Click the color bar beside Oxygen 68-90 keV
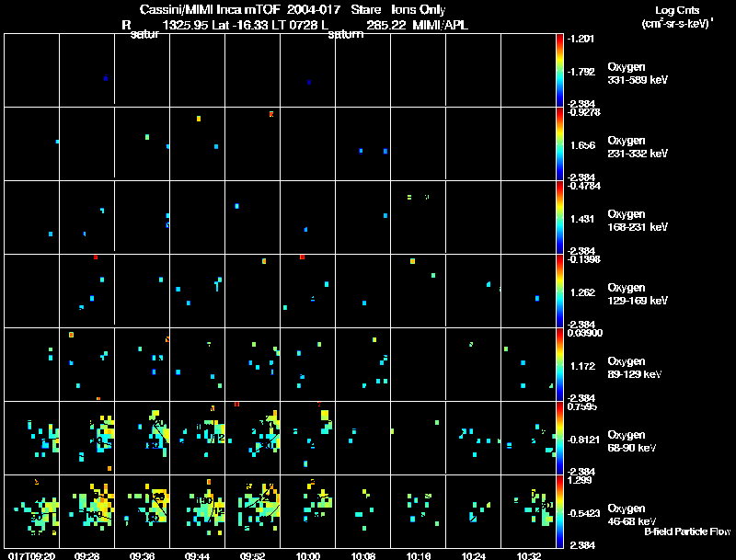Image resolution: width=736 pixels, height=560 pixels. [559, 438]
